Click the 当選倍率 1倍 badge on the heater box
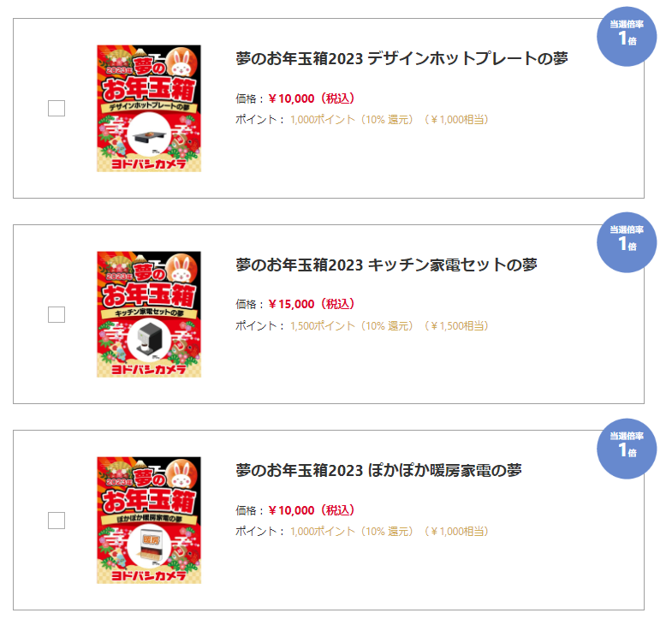The height and width of the screenshot is (619, 672). coord(627,449)
